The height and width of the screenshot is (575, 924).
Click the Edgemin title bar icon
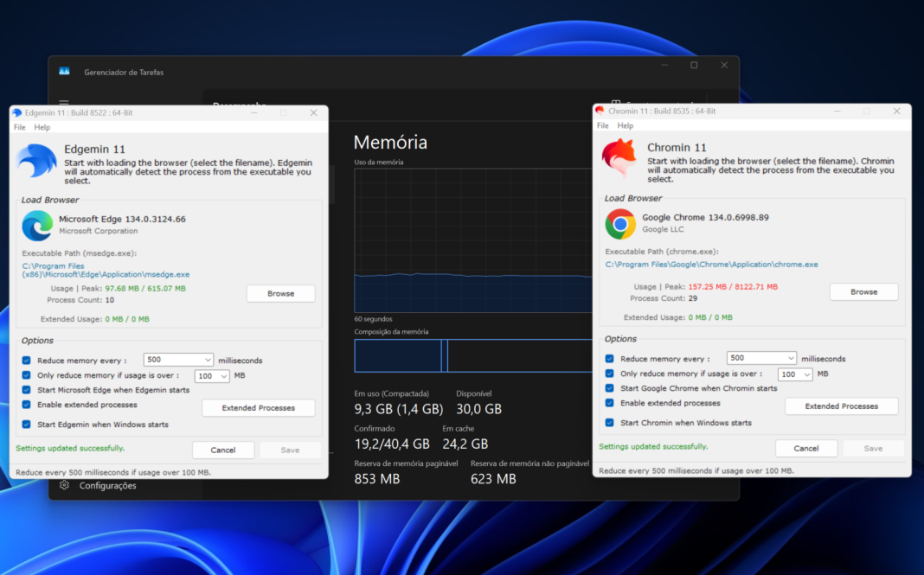pyautogui.click(x=17, y=112)
